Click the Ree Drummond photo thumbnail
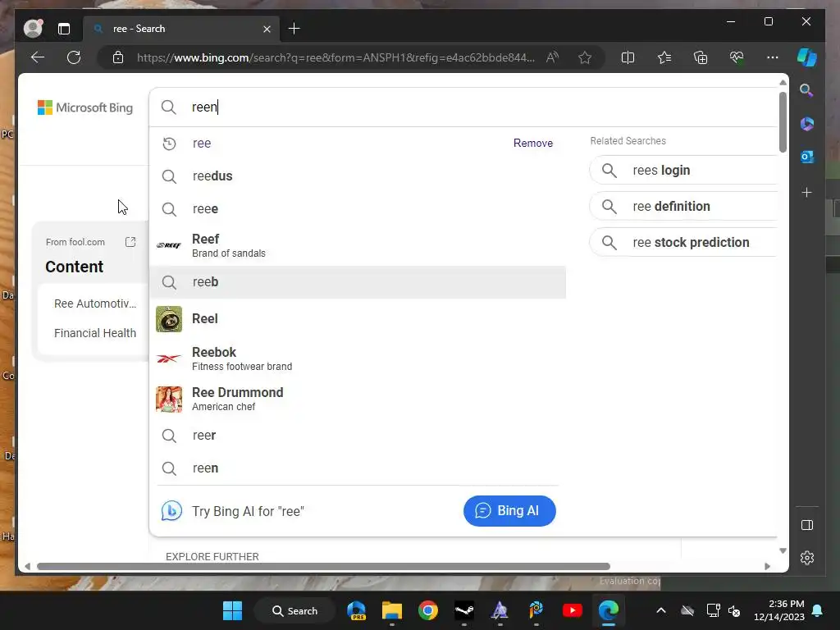Viewport: 840px width, 630px height. (x=169, y=399)
